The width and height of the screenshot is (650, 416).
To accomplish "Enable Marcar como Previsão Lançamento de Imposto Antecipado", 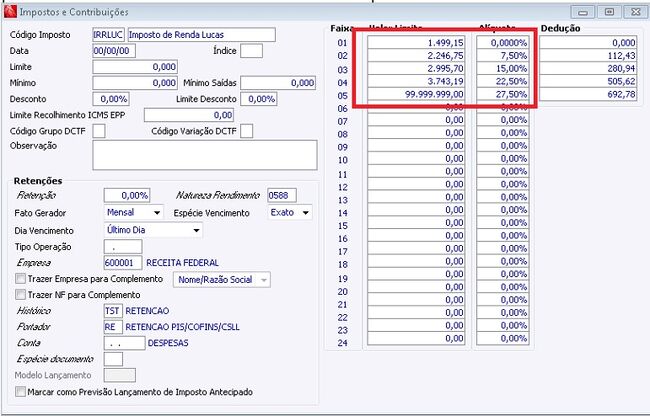I will point(20,392).
